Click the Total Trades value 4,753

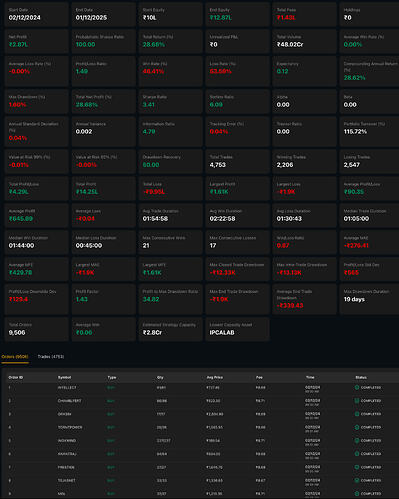click(218, 165)
